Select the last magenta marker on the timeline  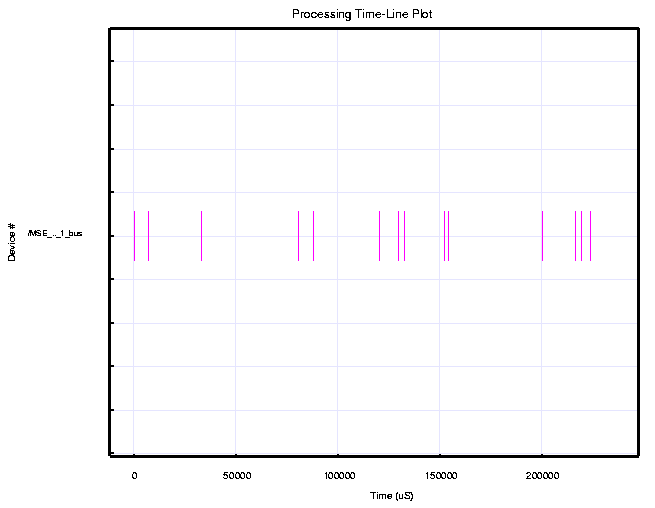590,236
